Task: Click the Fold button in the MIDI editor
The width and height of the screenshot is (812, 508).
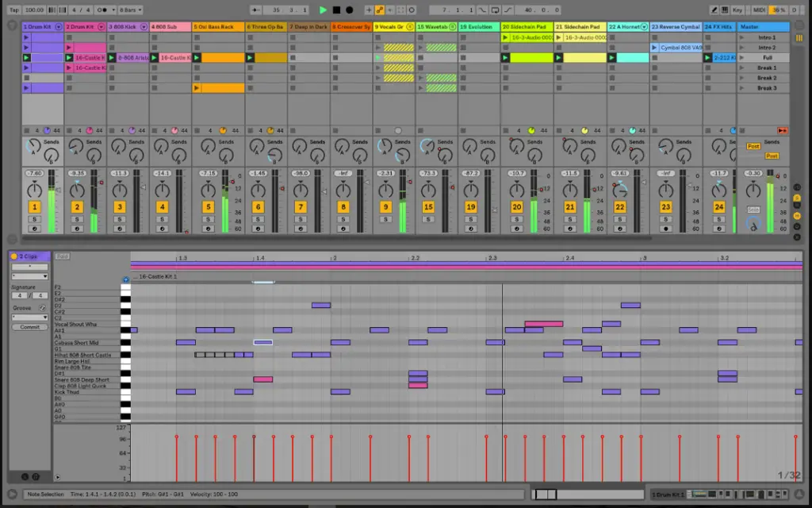Action: tap(62, 256)
